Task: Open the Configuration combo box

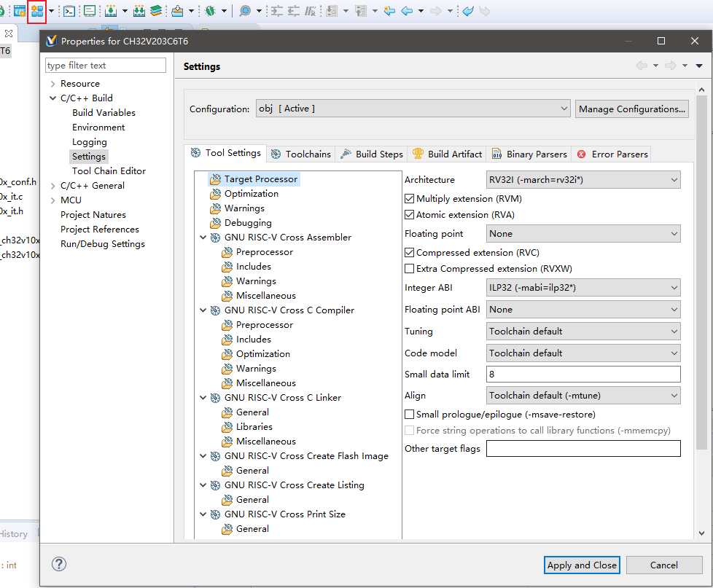Action: coord(413,109)
